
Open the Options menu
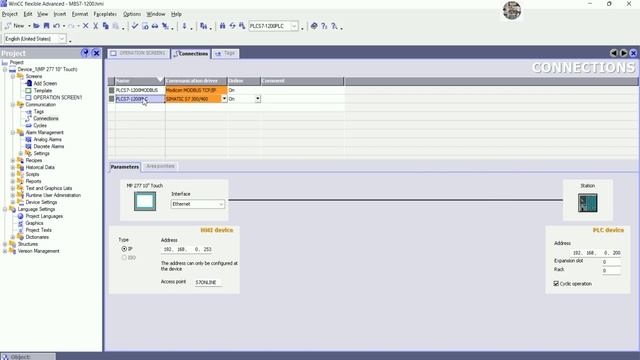[131, 14]
